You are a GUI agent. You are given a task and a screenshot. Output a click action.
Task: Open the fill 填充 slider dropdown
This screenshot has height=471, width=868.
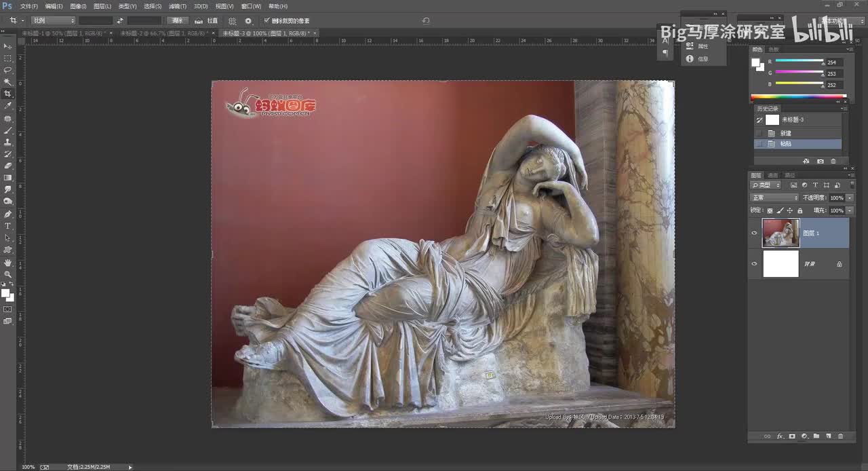coord(850,210)
